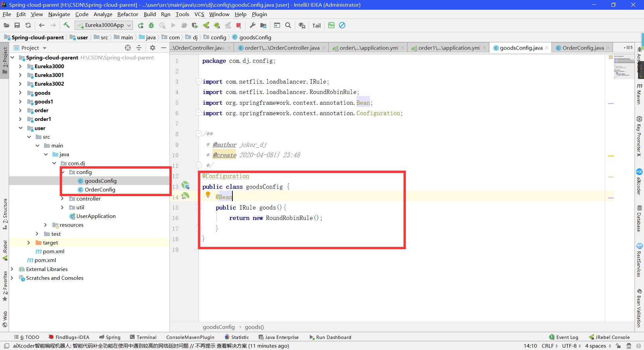Viewport: 644px width, 350px height.
Task: Open the Refactor menu
Action: 127,14
